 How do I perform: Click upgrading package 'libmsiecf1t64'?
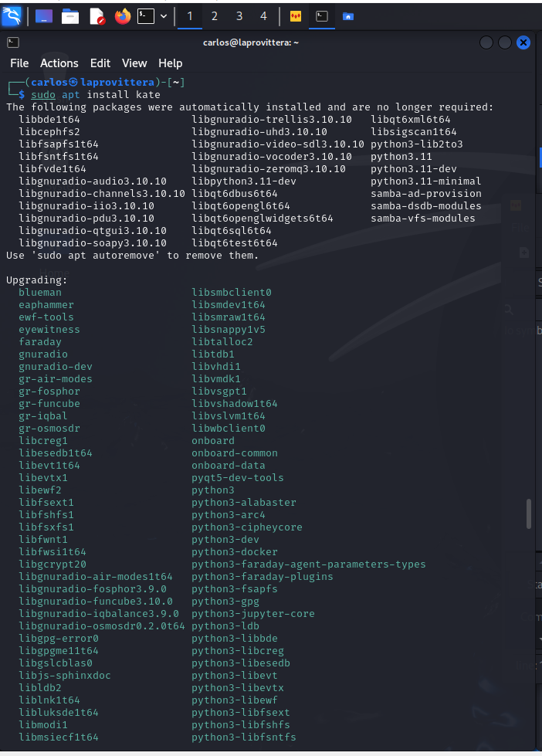click(x=59, y=737)
